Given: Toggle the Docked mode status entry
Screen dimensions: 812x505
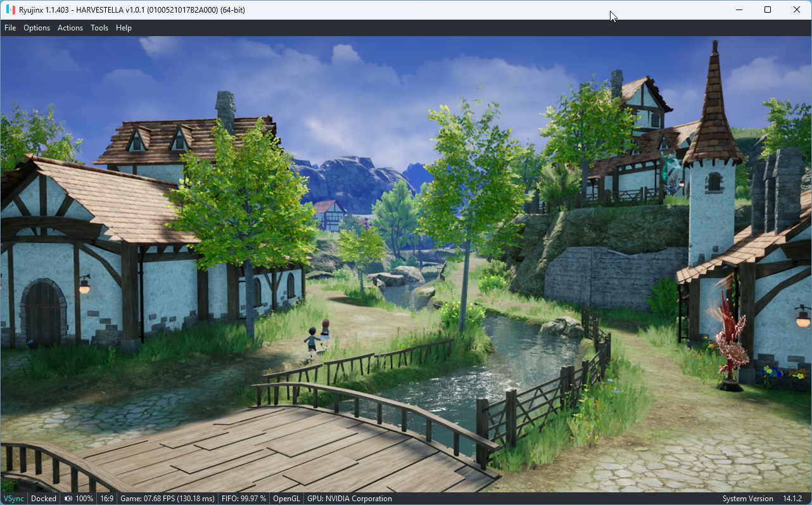Looking at the screenshot, I should point(44,499).
